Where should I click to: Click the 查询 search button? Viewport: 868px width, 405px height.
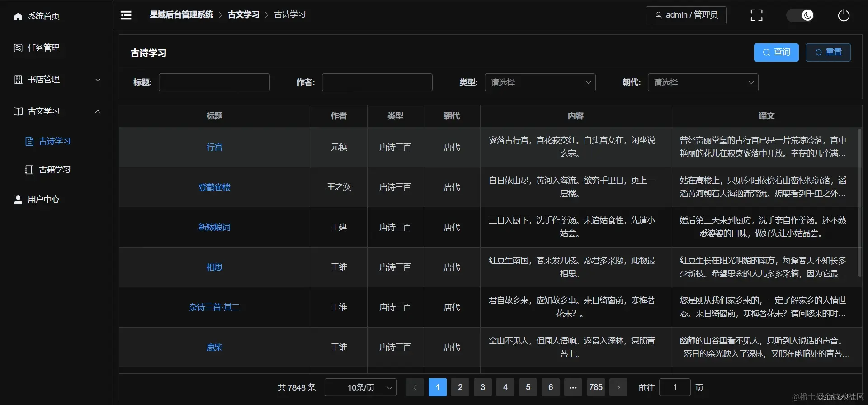pyautogui.click(x=776, y=52)
